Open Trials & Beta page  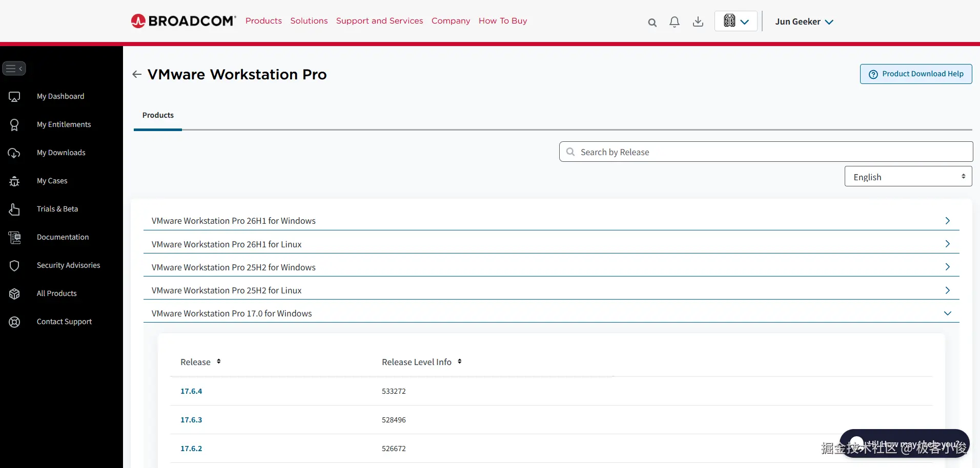pos(57,209)
